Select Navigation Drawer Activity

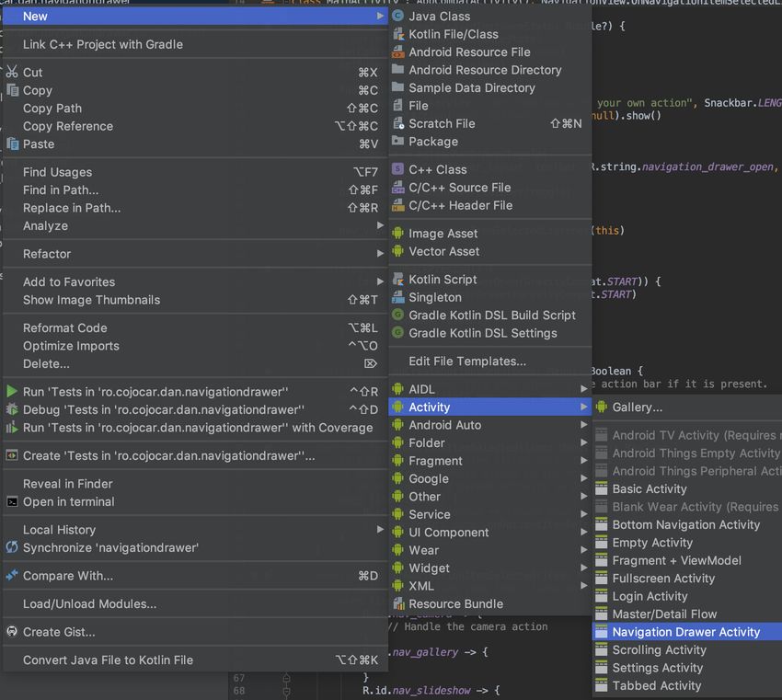click(x=686, y=632)
